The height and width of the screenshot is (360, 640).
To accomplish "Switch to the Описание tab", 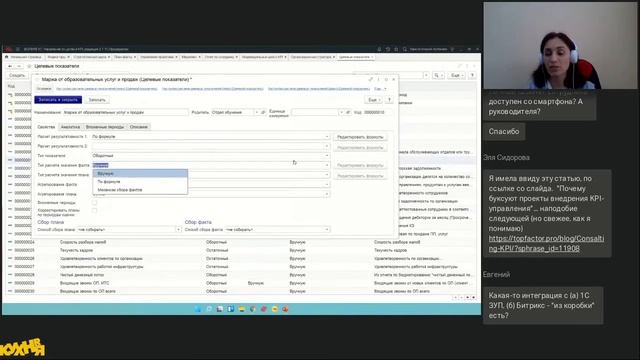I will point(138,127).
